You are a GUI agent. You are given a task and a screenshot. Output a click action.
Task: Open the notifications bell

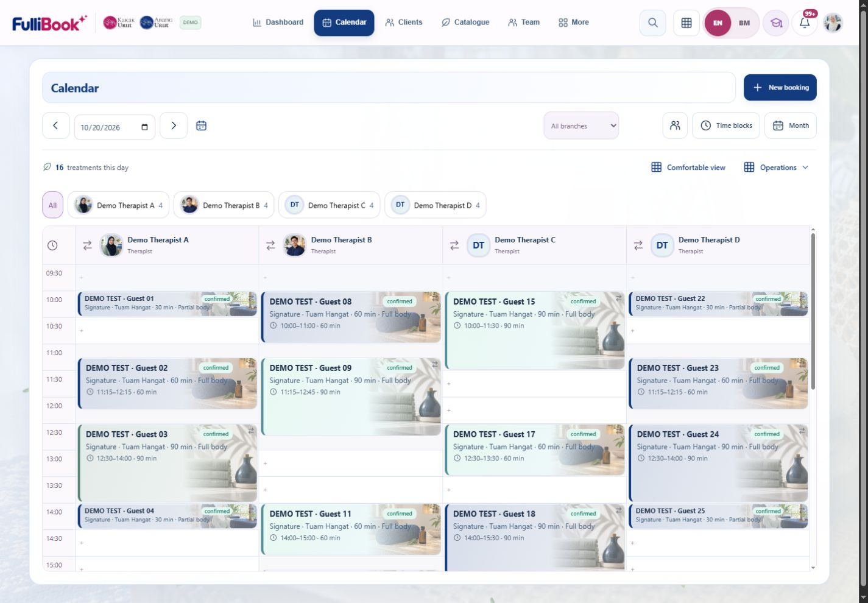tap(805, 23)
